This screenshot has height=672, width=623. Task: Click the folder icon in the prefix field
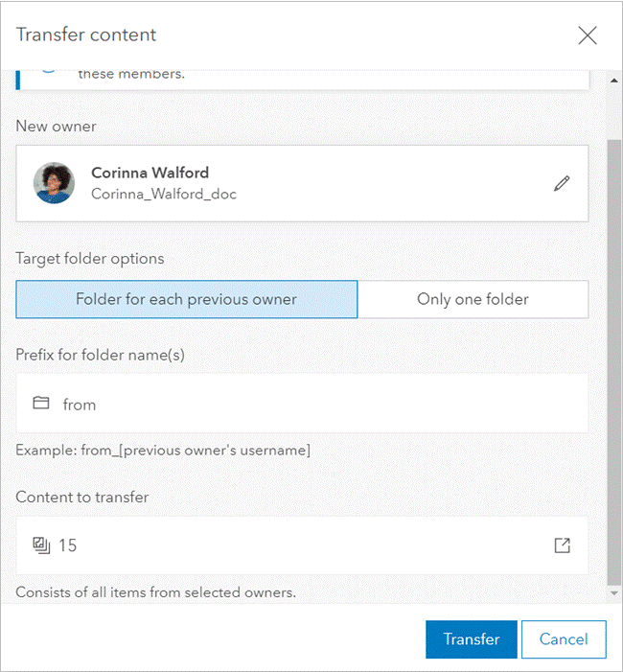(x=41, y=404)
